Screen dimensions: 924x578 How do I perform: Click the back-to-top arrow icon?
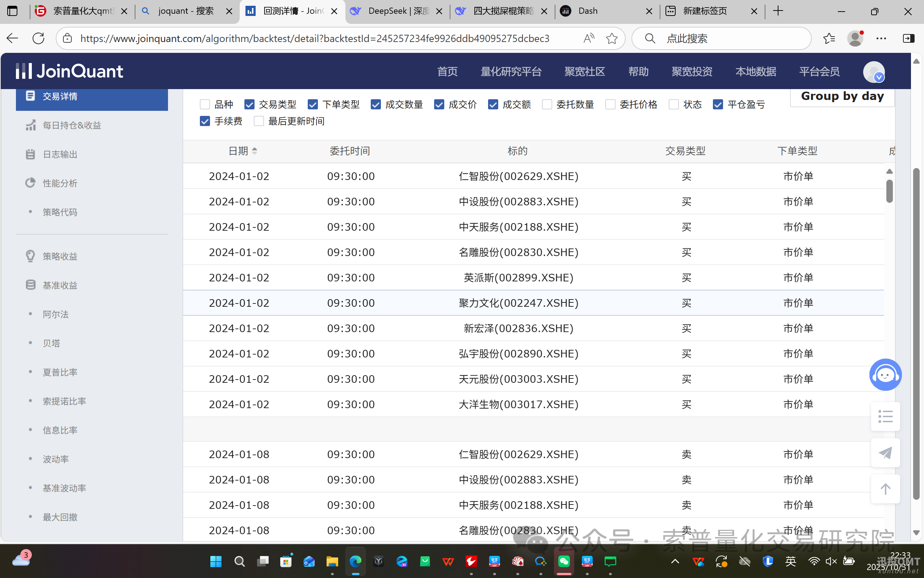pos(885,489)
